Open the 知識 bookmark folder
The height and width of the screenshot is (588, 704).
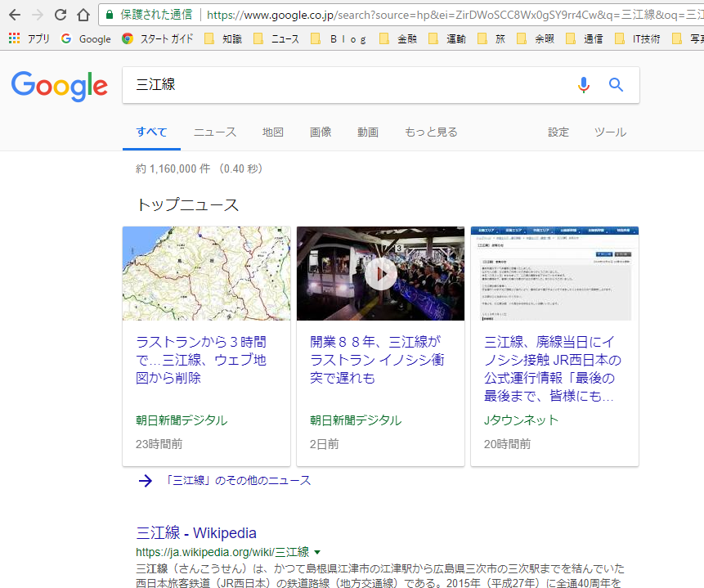pyautogui.click(x=223, y=39)
